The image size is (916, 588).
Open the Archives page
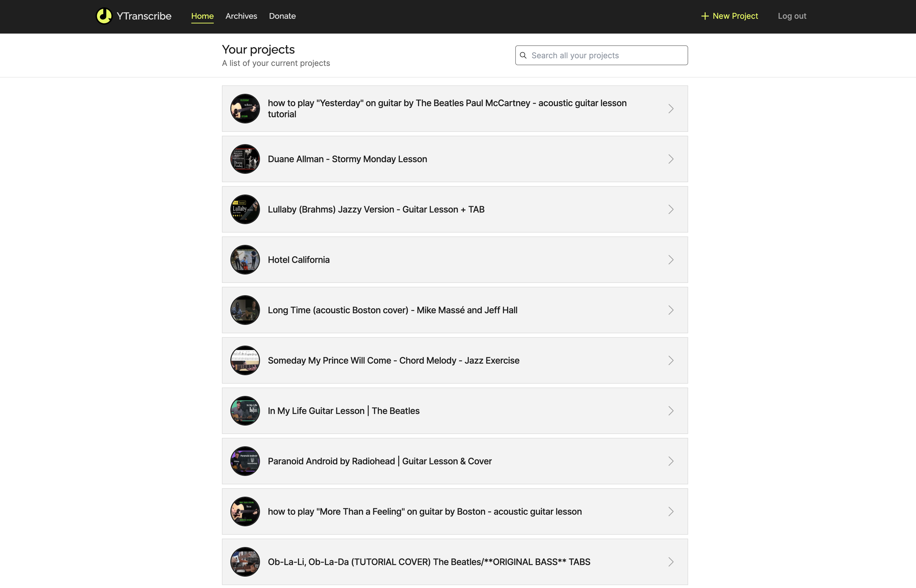coord(241,16)
